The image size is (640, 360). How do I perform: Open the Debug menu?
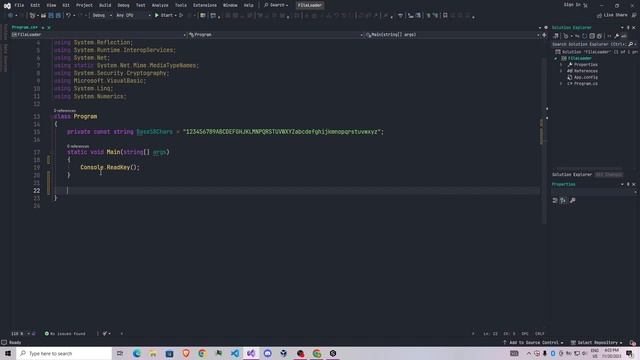[123, 5]
